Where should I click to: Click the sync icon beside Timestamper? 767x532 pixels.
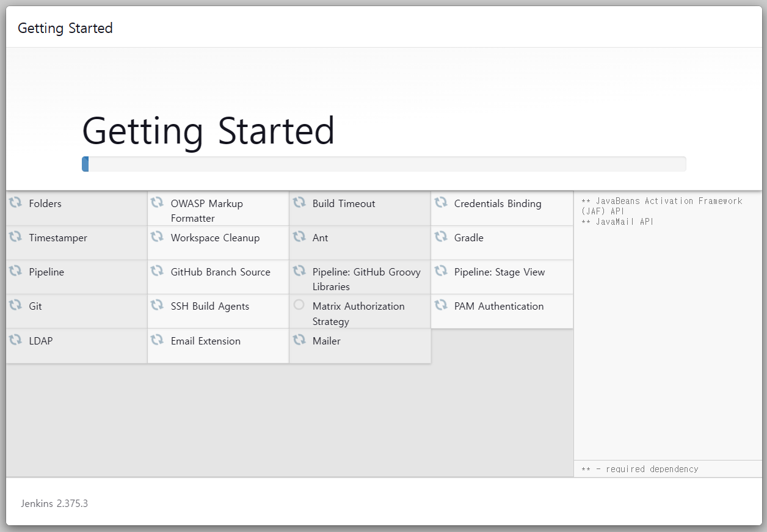[x=15, y=236]
